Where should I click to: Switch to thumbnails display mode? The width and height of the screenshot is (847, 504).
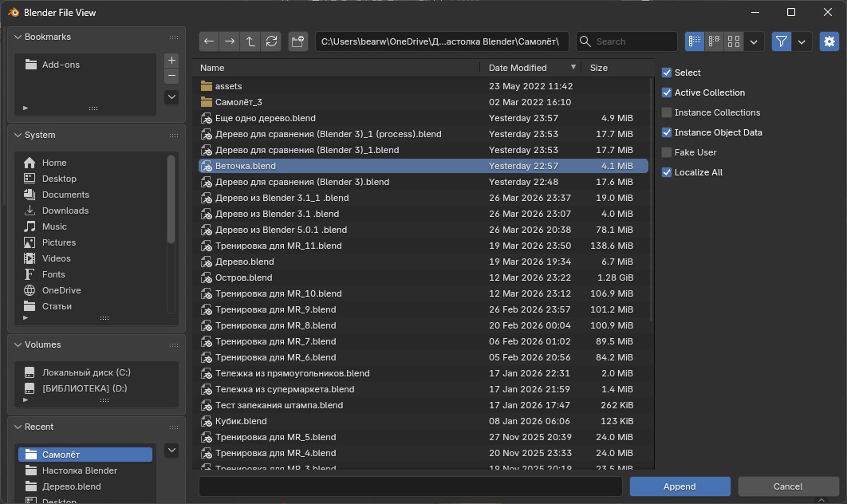(x=735, y=41)
